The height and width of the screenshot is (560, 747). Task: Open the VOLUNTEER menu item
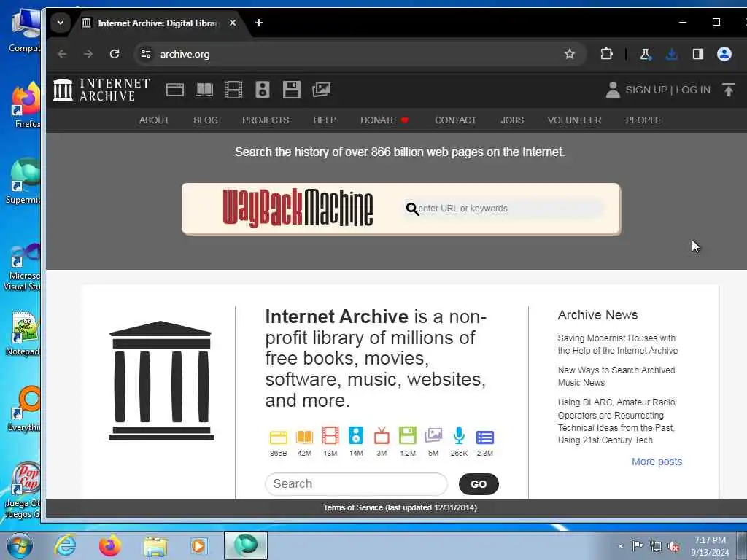click(x=574, y=120)
